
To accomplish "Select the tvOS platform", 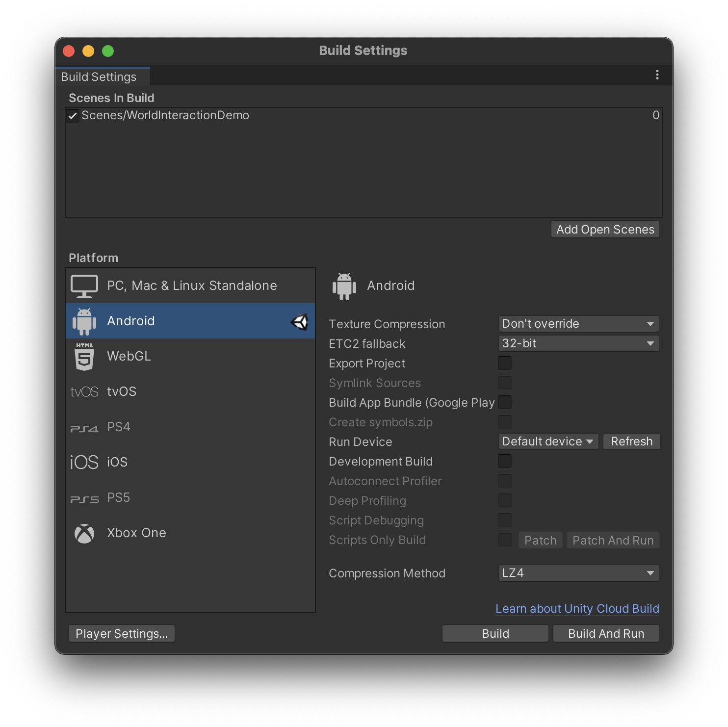I will point(190,391).
